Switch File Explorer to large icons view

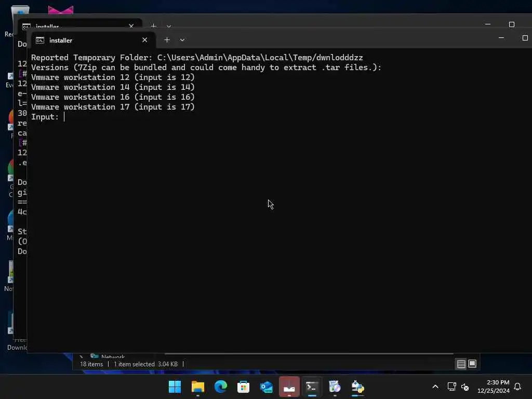[x=472, y=364]
